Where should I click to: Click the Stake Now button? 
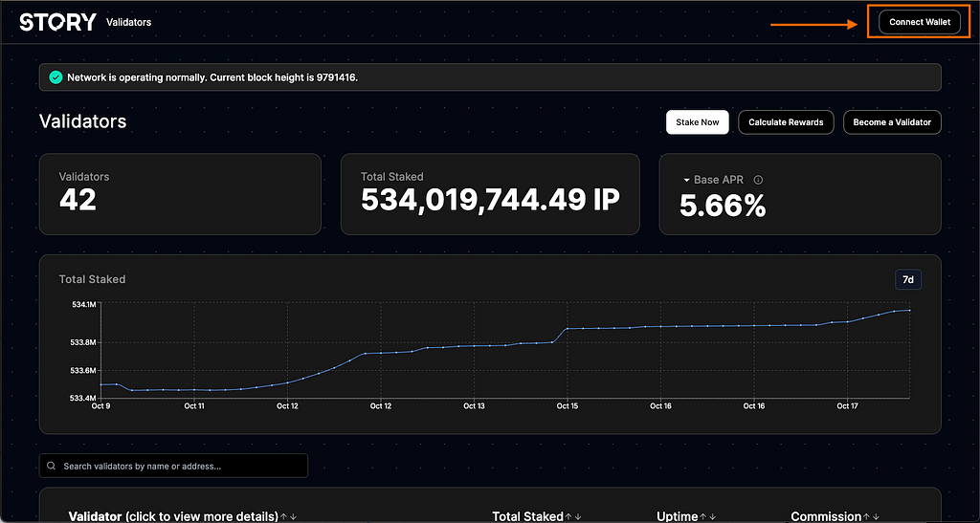click(698, 122)
